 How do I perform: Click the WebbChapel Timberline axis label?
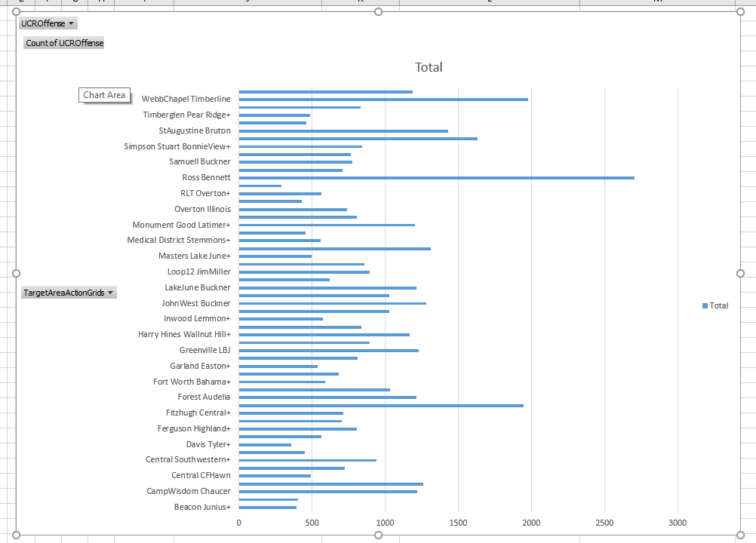(x=186, y=100)
